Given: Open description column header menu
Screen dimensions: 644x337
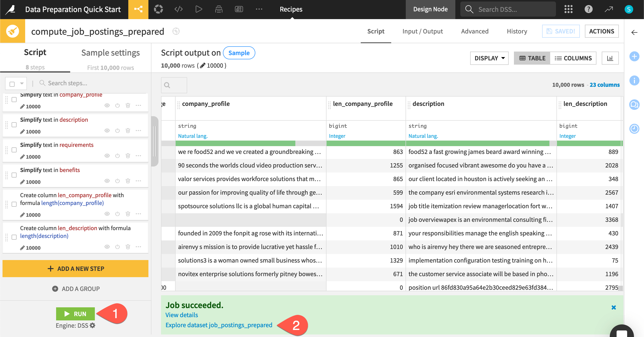Looking at the screenshot, I should click(428, 104).
